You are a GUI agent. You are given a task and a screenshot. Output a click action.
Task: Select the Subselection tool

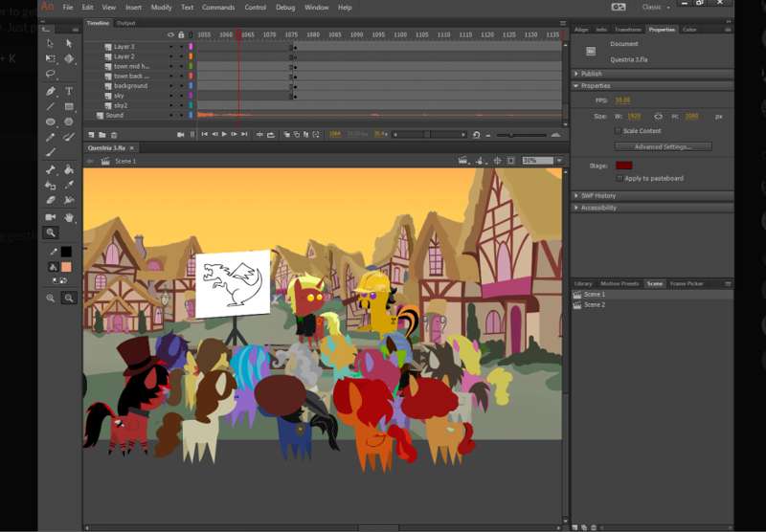click(69, 43)
